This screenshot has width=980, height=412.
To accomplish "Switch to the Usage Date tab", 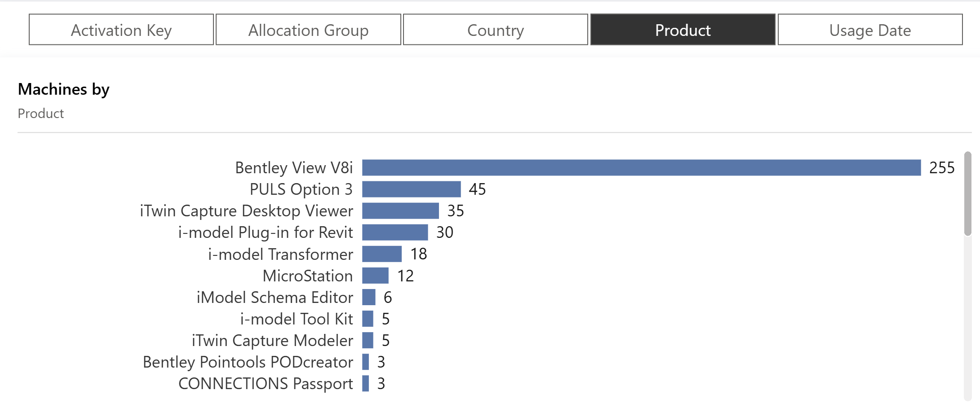I will click(870, 30).
